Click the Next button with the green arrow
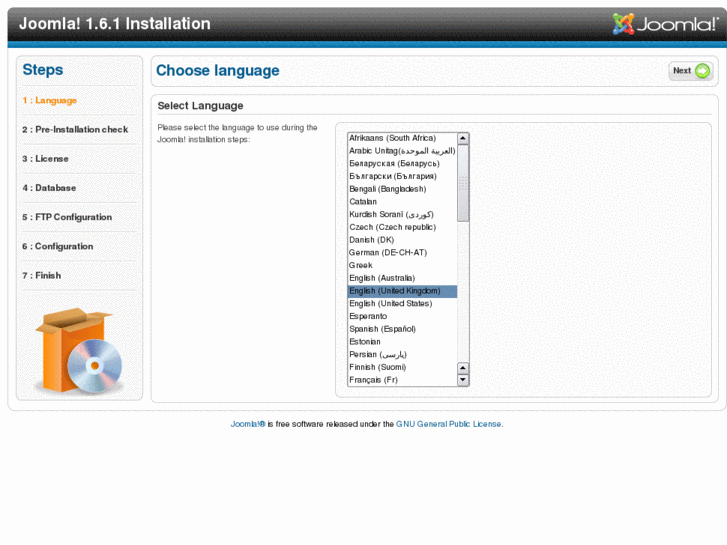This screenshot has width=727, height=545. tap(690, 71)
